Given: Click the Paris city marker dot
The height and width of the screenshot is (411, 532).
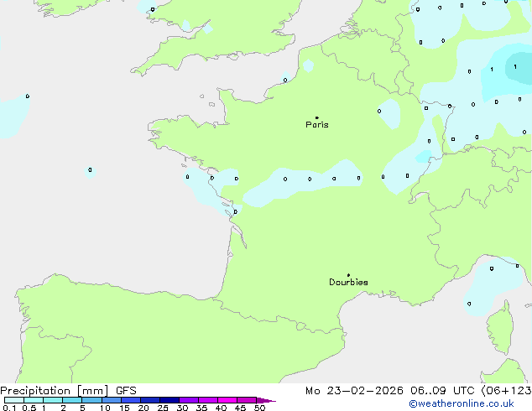Looking at the screenshot, I should [x=316, y=117].
